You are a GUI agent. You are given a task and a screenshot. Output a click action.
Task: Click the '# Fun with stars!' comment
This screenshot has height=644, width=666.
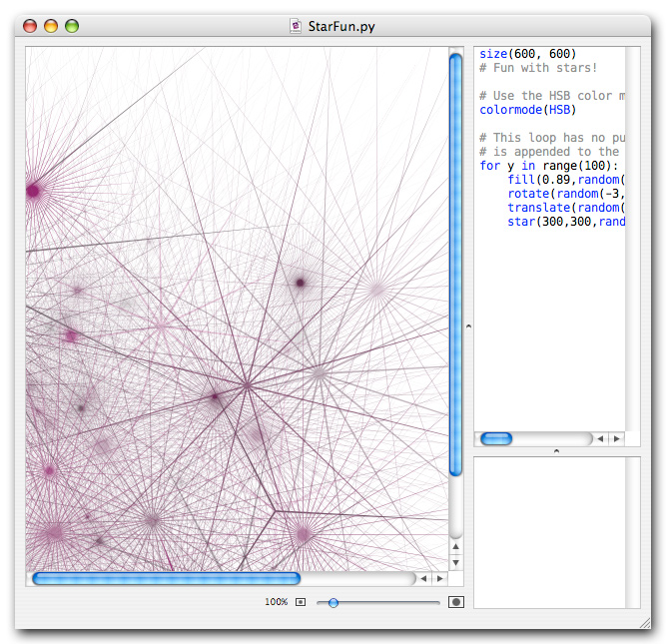pos(538,68)
